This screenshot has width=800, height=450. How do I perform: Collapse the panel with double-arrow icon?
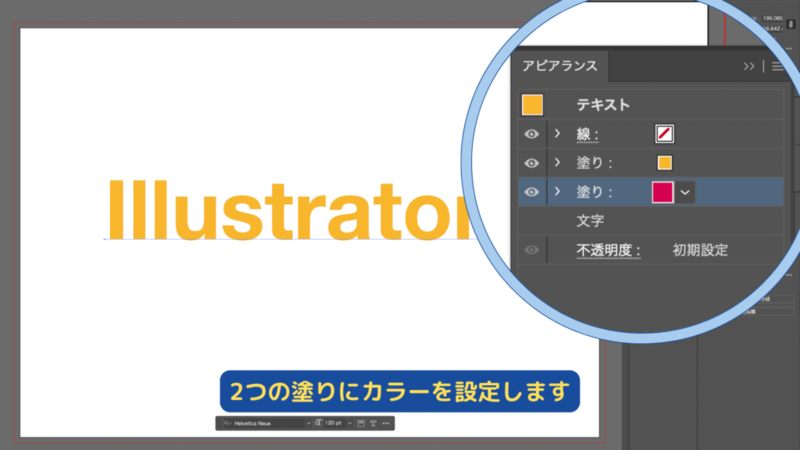pos(748,66)
